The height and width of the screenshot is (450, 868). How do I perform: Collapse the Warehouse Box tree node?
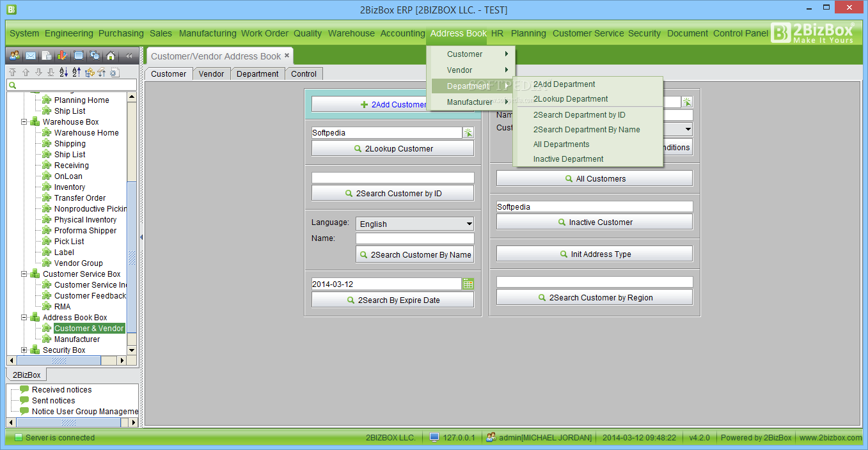[24, 121]
